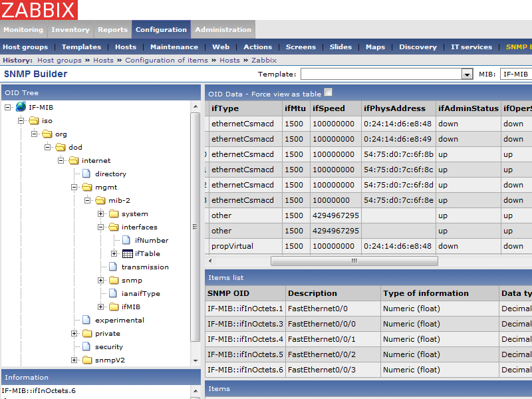Click the ifNumber document icon
The image size is (532, 399).
(x=126, y=240)
